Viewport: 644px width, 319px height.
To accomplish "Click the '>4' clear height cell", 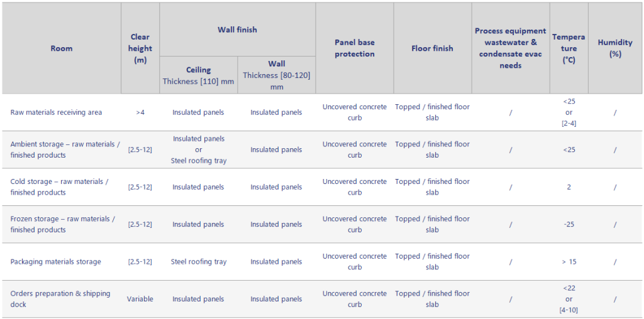I will [140, 112].
